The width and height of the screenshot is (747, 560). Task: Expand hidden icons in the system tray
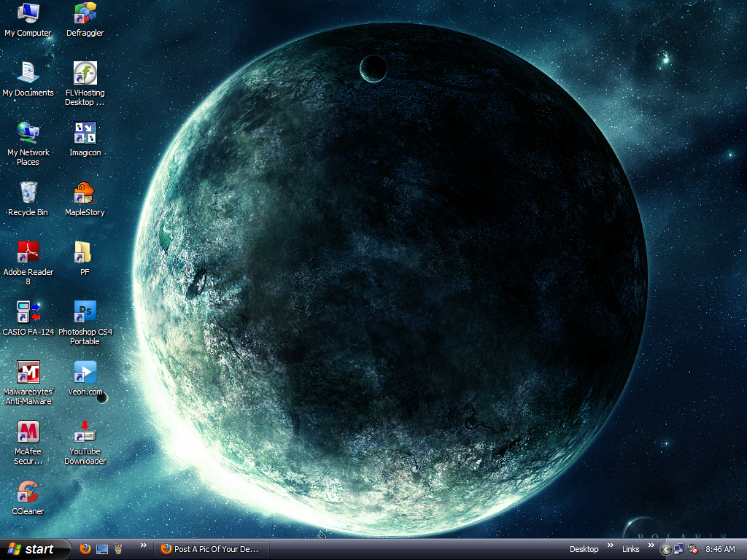click(x=665, y=549)
